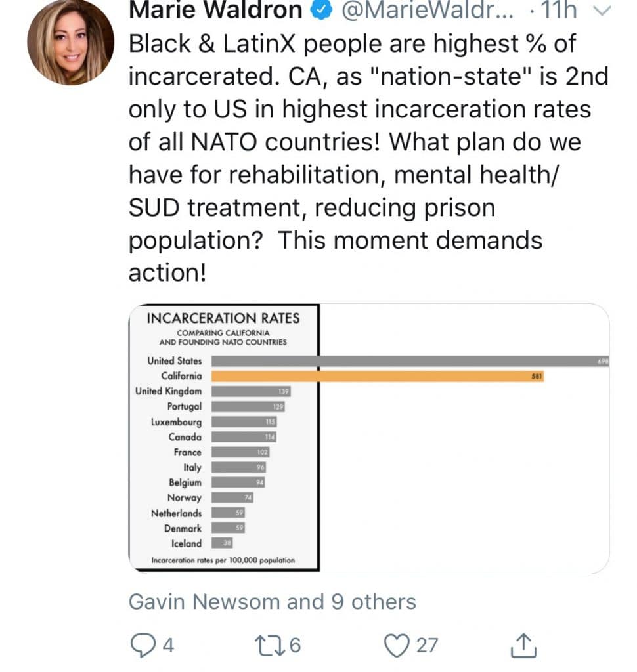Tap the share upload arrow icon
The height and width of the screenshot is (672, 637).
point(523,646)
